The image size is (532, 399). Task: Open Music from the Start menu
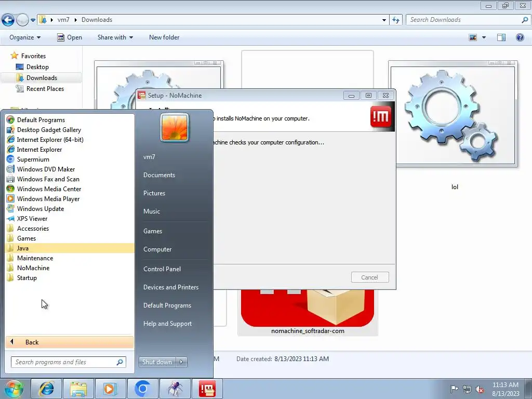click(151, 211)
